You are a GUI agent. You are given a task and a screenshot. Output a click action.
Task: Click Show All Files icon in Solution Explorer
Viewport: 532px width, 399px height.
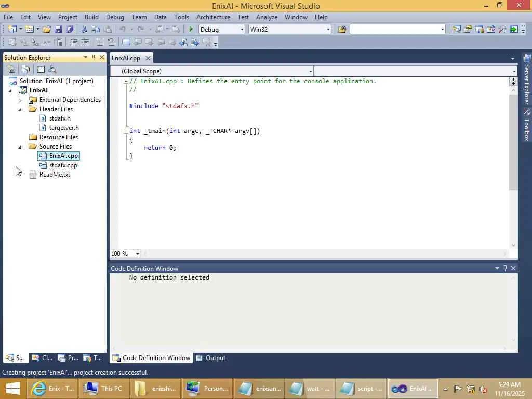pos(26,69)
